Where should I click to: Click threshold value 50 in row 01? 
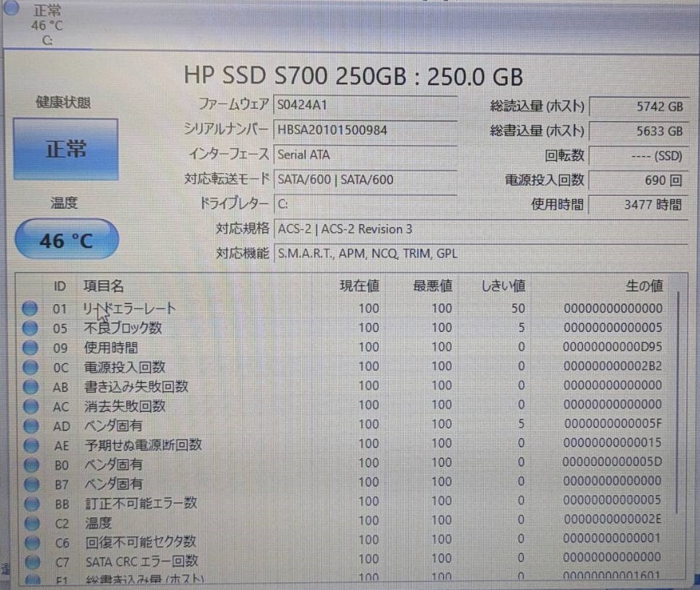[518, 308]
